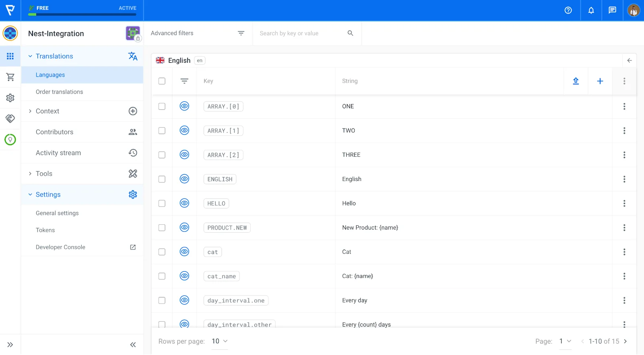Tick the checkbox for HELLO key
The image size is (644, 355).
(x=162, y=203)
